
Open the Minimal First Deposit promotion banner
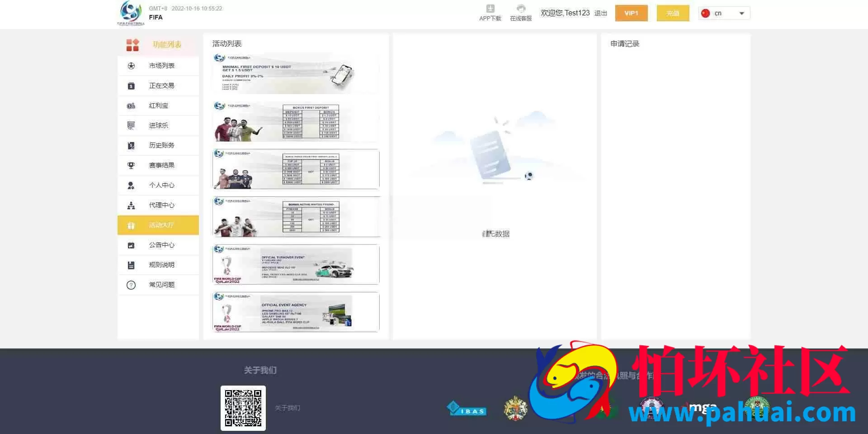pyautogui.click(x=296, y=73)
